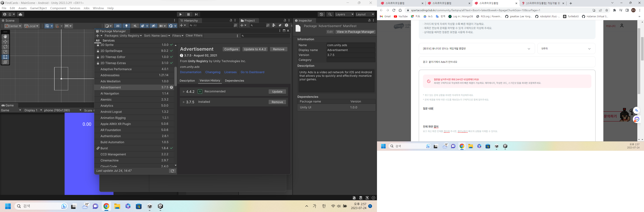Open Unity cloud services icon
This screenshot has height=212, width=644.
(x=20, y=15)
